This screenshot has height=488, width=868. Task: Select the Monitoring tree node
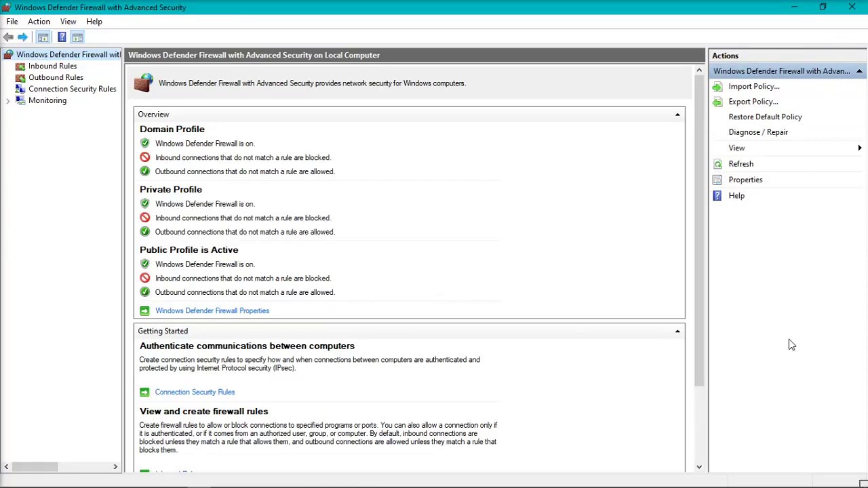click(x=47, y=100)
